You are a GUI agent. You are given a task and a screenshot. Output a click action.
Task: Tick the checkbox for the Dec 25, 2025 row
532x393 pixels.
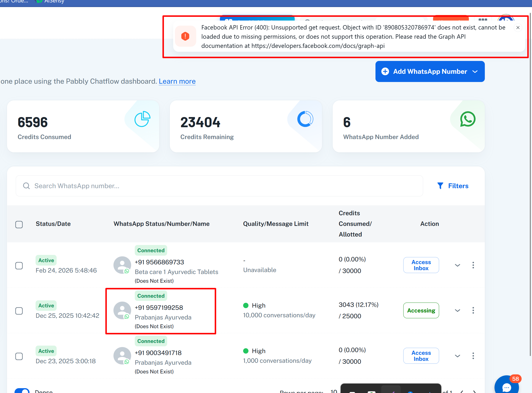[x=19, y=311]
